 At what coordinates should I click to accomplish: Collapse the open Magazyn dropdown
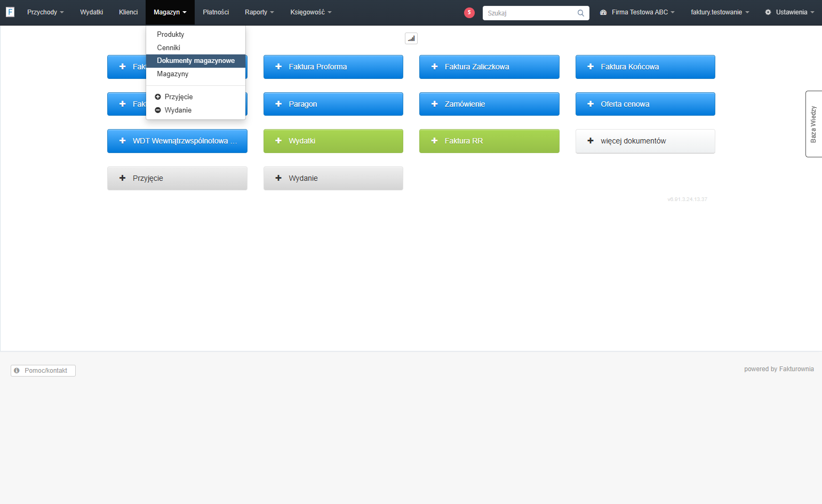[170, 12]
